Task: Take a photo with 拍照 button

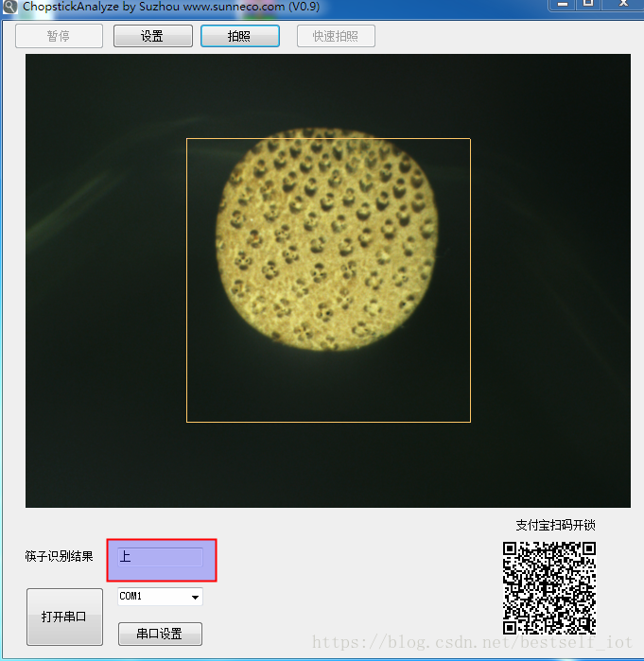Action: (240, 36)
